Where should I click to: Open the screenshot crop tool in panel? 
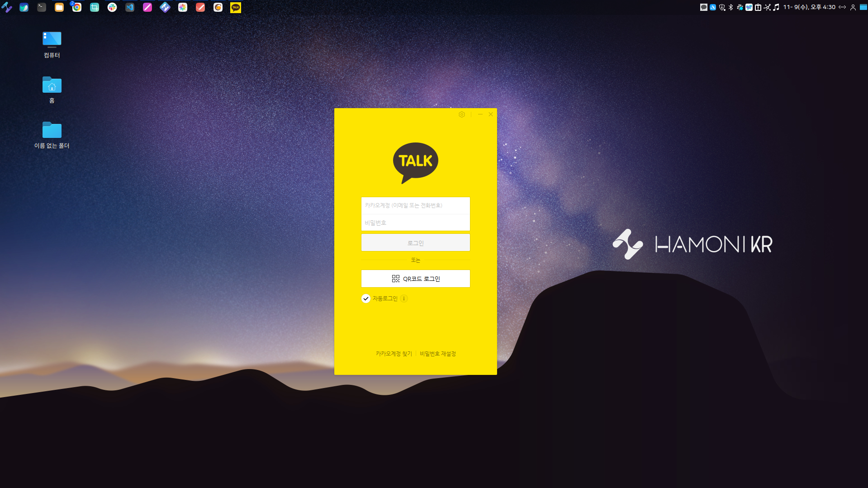[95, 7]
